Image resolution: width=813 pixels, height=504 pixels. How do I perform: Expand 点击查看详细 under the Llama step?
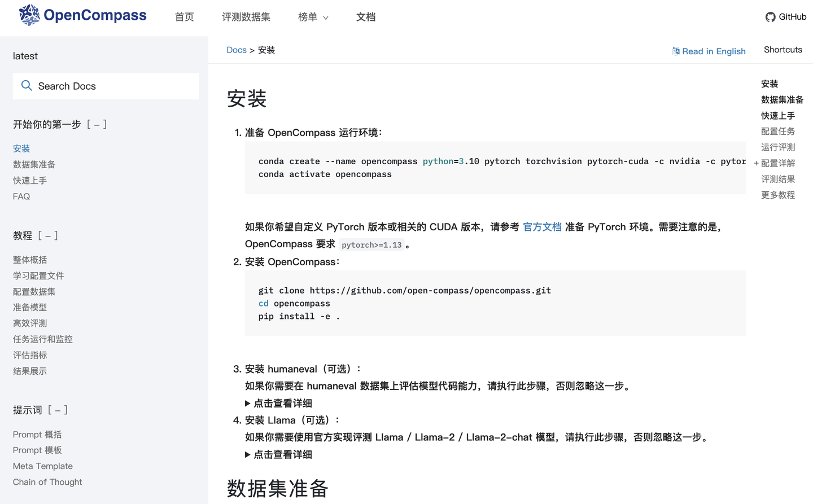(x=278, y=454)
